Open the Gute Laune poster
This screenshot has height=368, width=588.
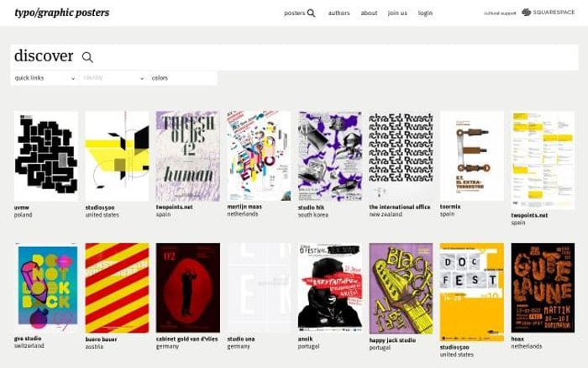(x=543, y=287)
